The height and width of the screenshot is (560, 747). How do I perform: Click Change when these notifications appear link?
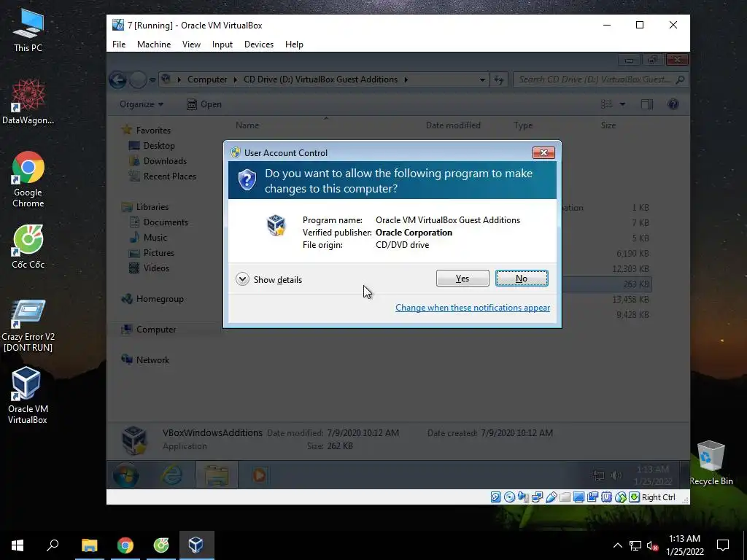click(473, 308)
